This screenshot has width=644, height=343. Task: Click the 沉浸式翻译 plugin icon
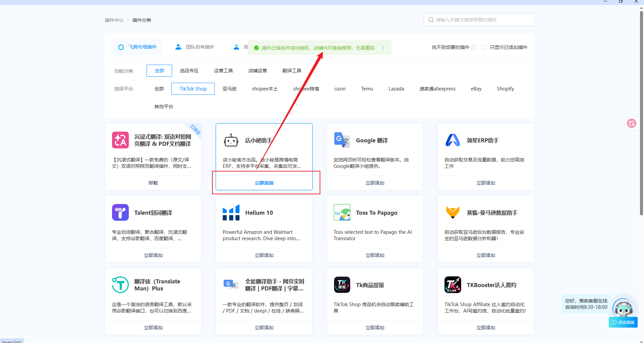coord(120,140)
